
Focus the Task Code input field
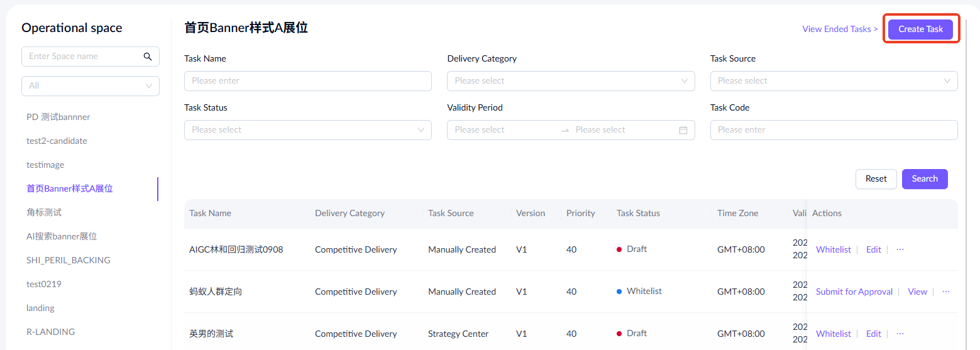pos(834,130)
